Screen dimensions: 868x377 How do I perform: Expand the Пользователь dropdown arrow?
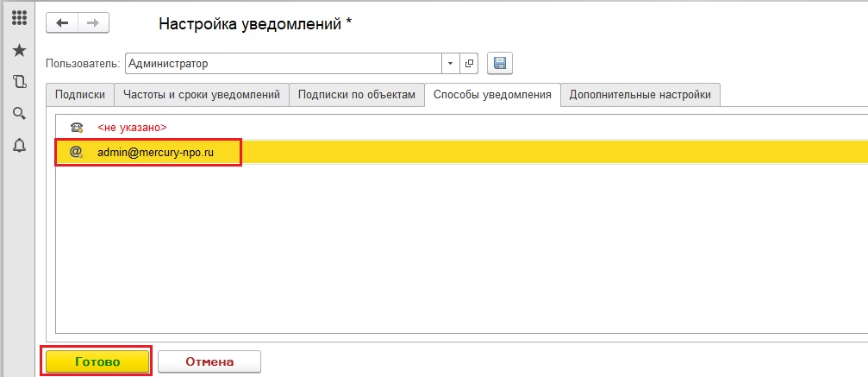(x=451, y=64)
